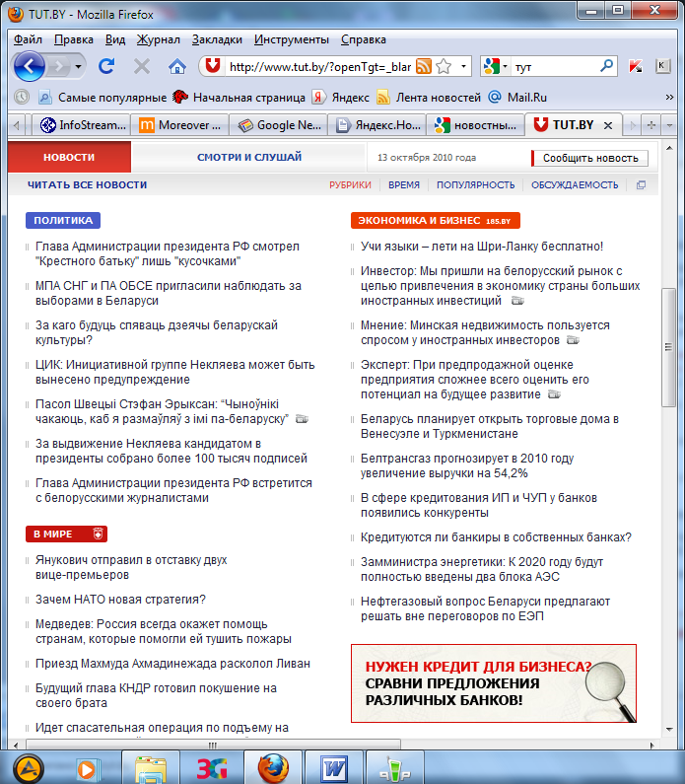Click the business credit banner ad
The height and width of the screenshot is (784, 685).
pyautogui.click(x=494, y=683)
